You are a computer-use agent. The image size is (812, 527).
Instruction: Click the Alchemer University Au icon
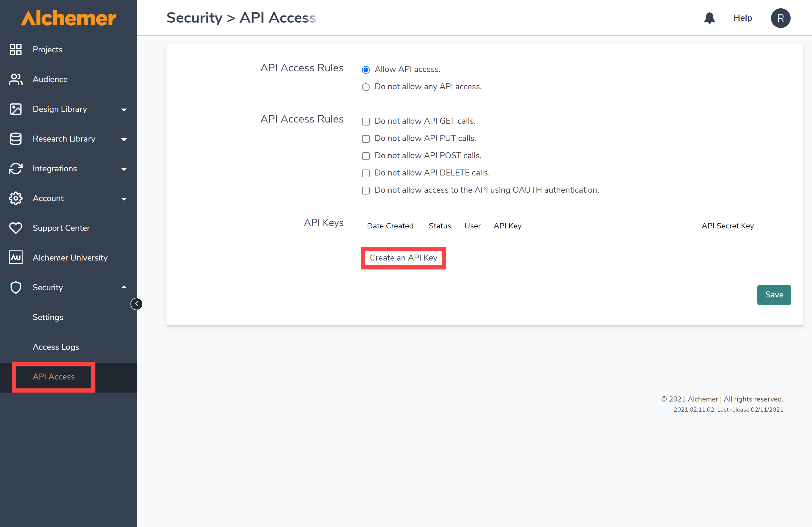(x=16, y=257)
